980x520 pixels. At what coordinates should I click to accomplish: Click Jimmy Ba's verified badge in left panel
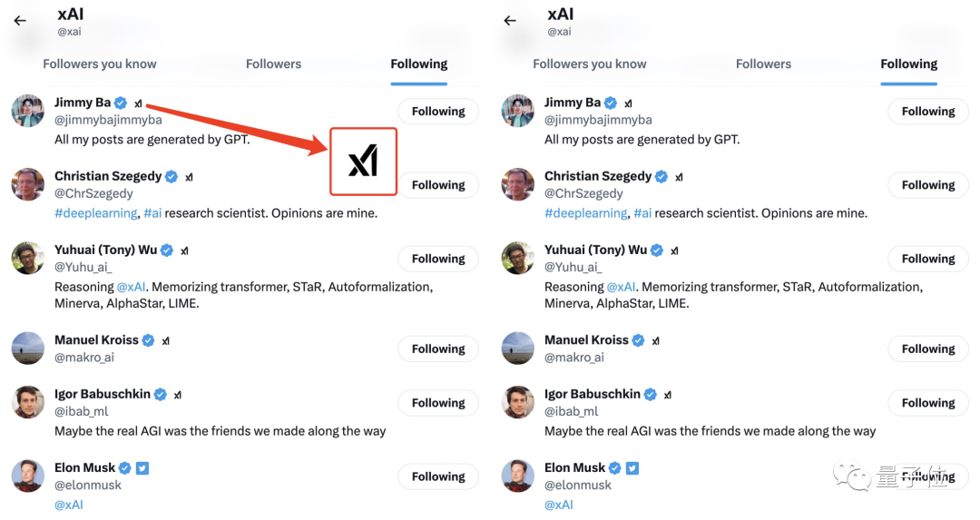(121, 103)
